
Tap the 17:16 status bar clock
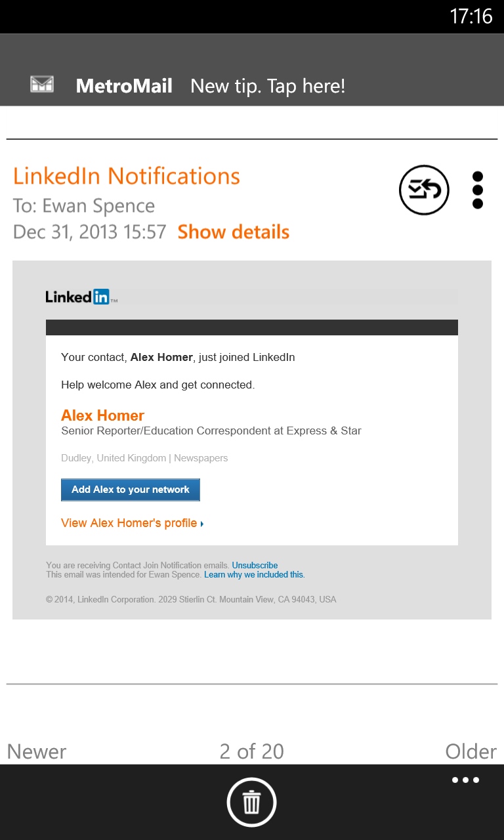471,16
